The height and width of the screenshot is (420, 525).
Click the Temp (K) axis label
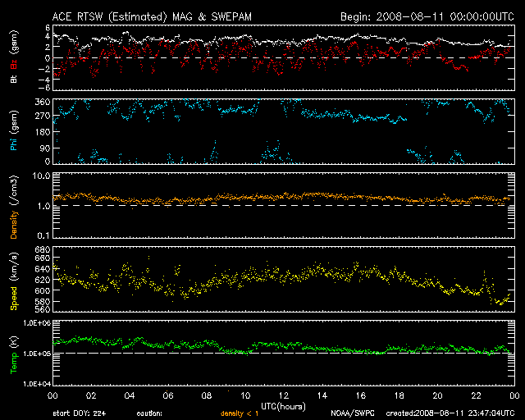pyautogui.click(x=14, y=354)
